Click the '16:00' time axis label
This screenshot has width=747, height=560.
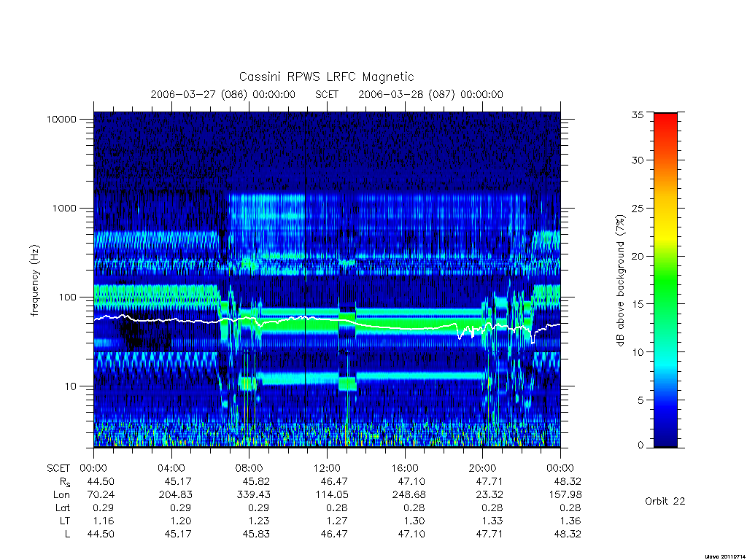coord(404,468)
